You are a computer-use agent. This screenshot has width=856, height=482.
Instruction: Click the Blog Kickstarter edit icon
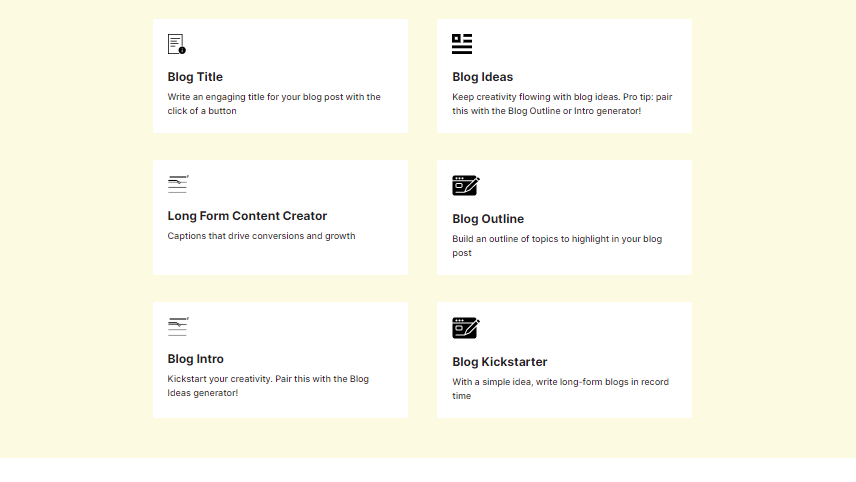466,328
